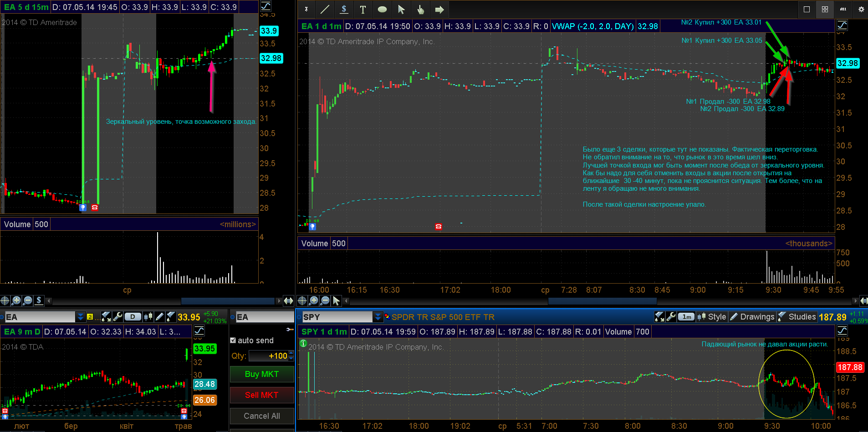
Task: Click the Cancel All button
Action: [x=261, y=416]
